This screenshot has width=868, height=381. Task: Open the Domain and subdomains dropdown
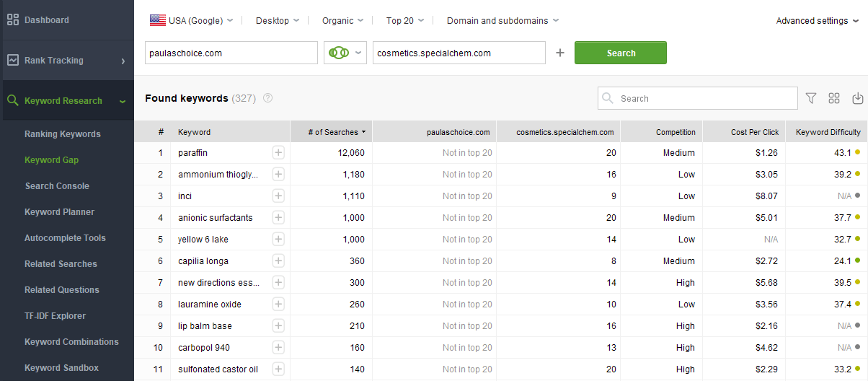tap(502, 20)
